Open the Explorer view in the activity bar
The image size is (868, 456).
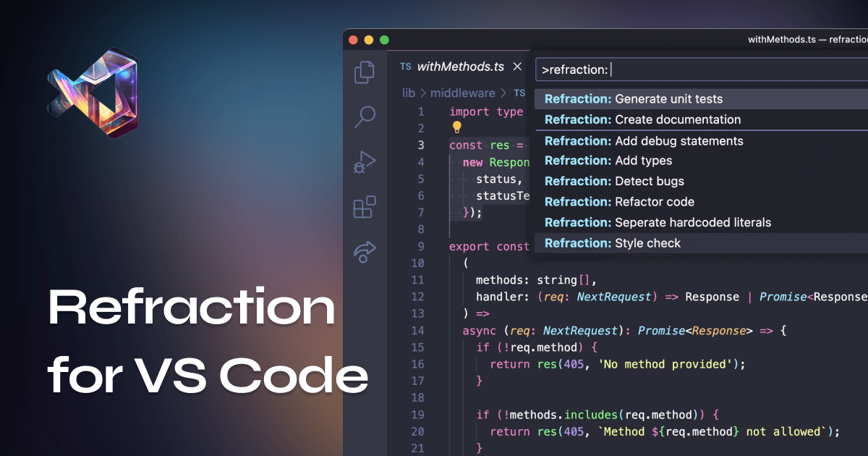pos(364,72)
